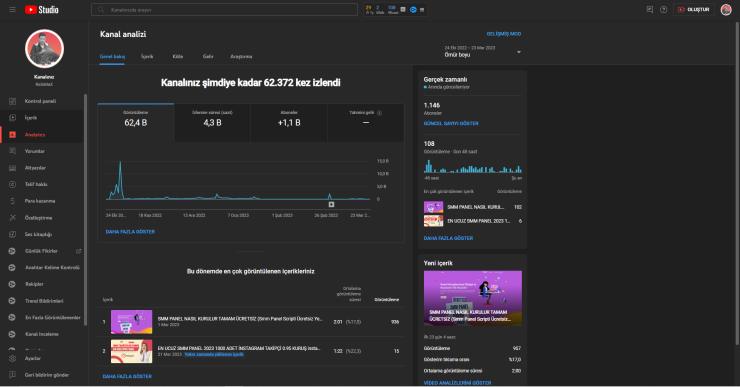Open Günlük Fikirler extension item
740x387 pixels.
pyautogui.click(x=42, y=251)
